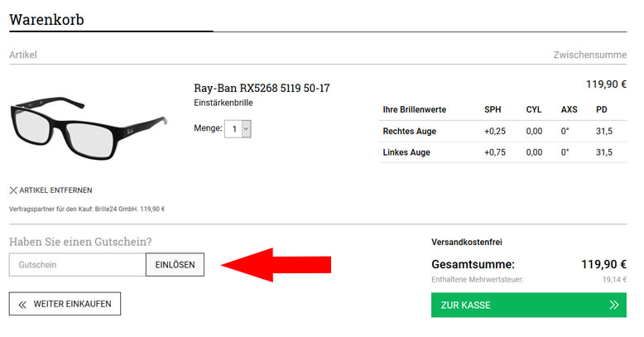Image resolution: width=644 pixels, height=337 pixels.
Task: Open the Ray-Ban RX5268 glasses thumbnail
Action: point(89,128)
